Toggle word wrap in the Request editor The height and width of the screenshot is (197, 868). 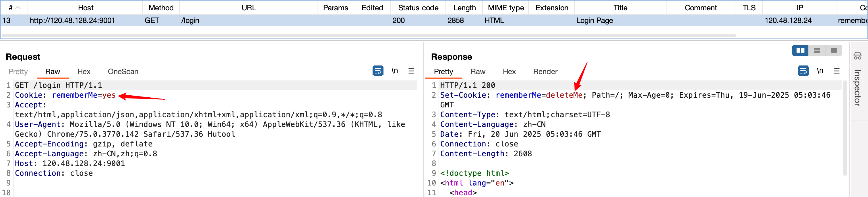378,71
